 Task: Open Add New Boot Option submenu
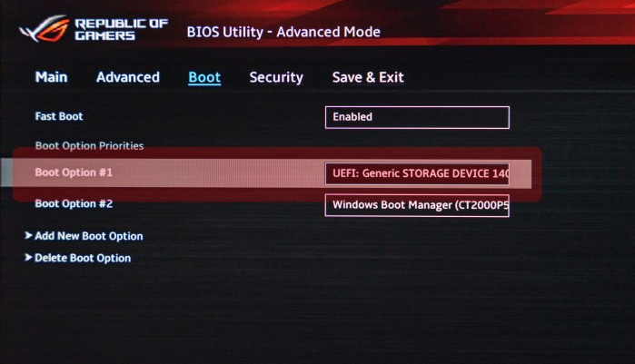[x=89, y=236]
